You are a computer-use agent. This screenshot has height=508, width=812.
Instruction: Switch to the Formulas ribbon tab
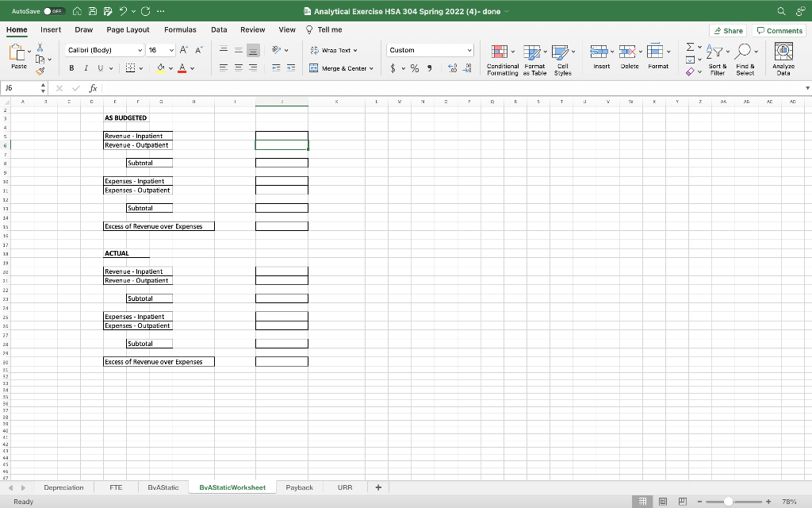[x=180, y=29]
